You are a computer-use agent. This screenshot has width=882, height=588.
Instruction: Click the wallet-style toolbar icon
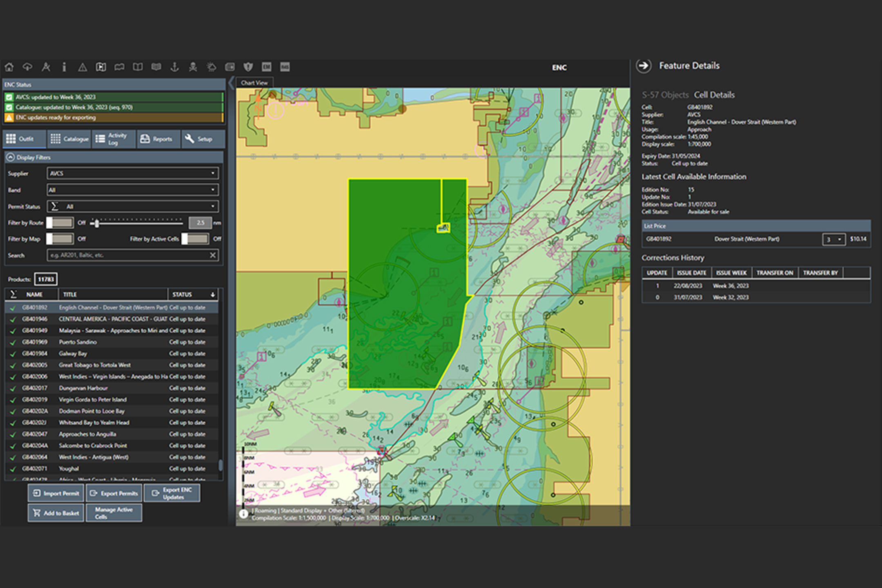[x=230, y=67]
